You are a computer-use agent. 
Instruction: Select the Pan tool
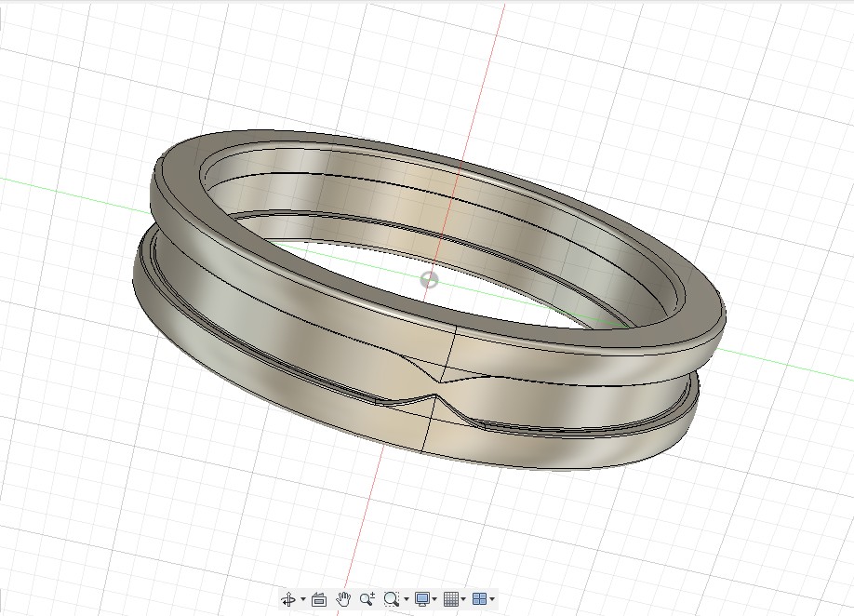(343, 598)
